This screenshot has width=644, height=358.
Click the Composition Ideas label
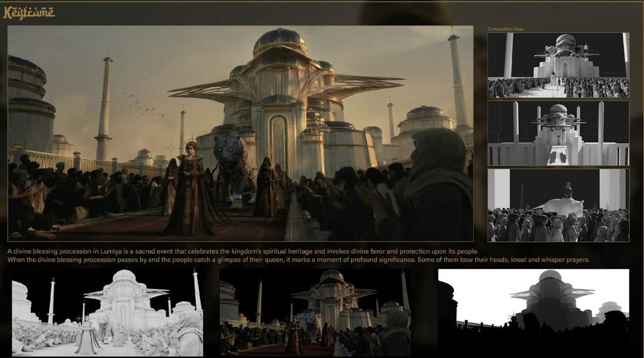(x=506, y=29)
